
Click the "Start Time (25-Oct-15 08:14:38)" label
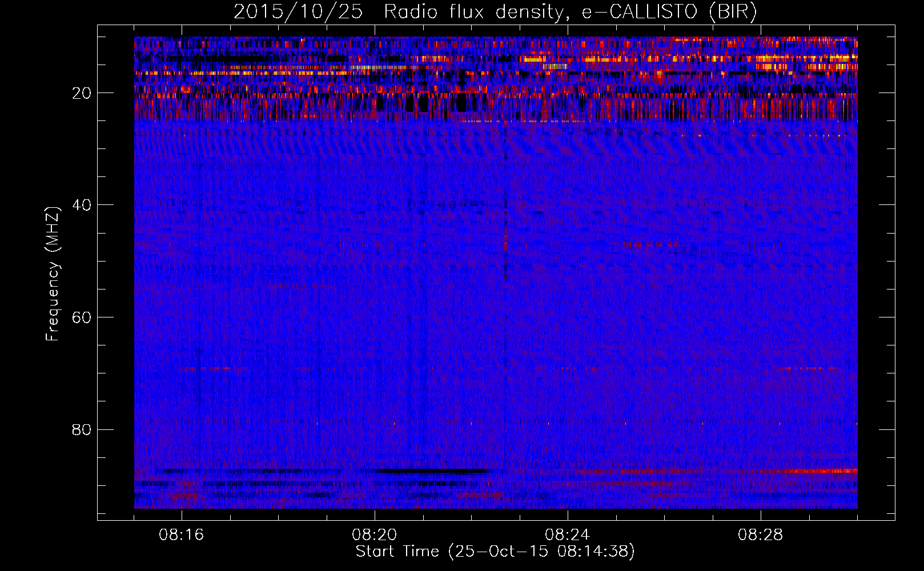495,552
